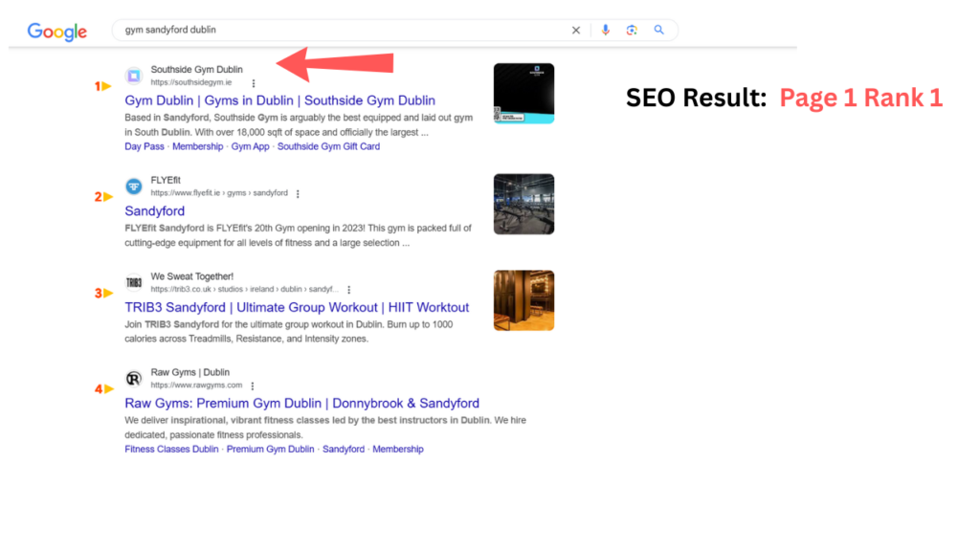
Task: Click the TRIB3 favicon
Action: pyautogui.click(x=134, y=283)
